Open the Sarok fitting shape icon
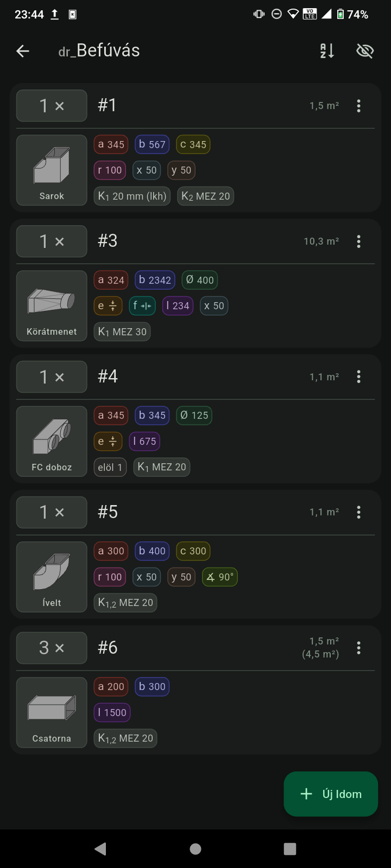The image size is (391, 868). 52,170
